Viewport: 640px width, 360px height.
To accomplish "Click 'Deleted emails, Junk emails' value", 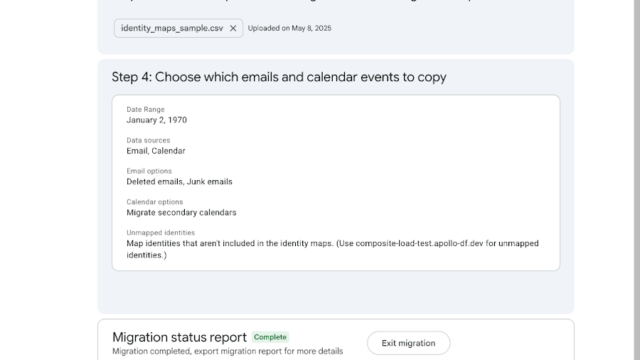I will [x=179, y=182].
